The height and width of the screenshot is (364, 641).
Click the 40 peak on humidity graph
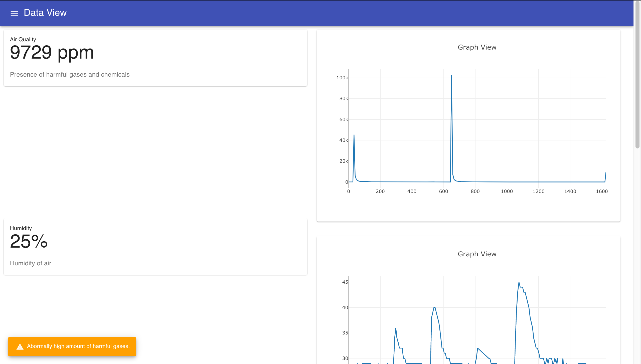pos(434,307)
